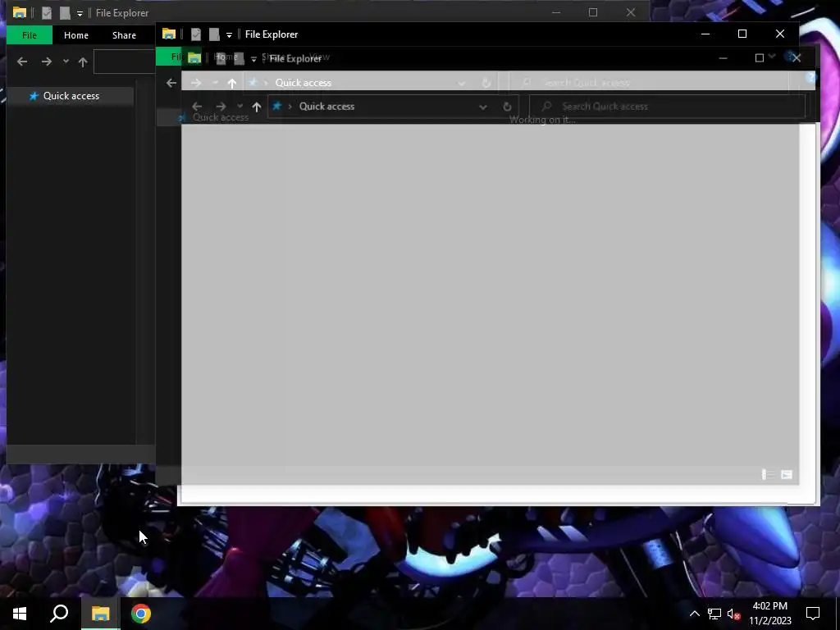This screenshot has width=840, height=630.
Task: Open the muted volume control
Action: click(734, 614)
